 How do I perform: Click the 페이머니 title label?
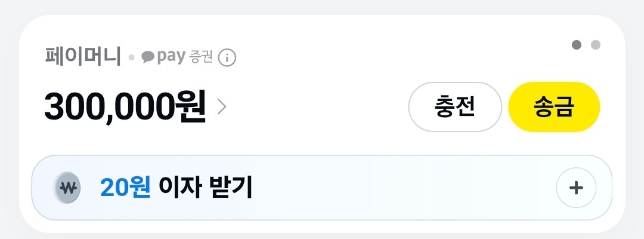pyautogui.click(x=83, y=57)
